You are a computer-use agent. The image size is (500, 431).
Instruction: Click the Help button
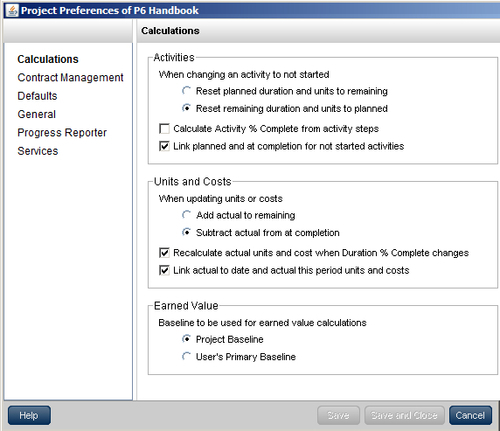29,415
